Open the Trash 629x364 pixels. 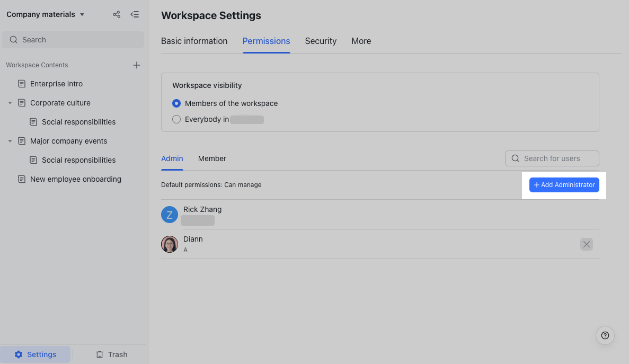pyautogui.click(x=111, y=354)
